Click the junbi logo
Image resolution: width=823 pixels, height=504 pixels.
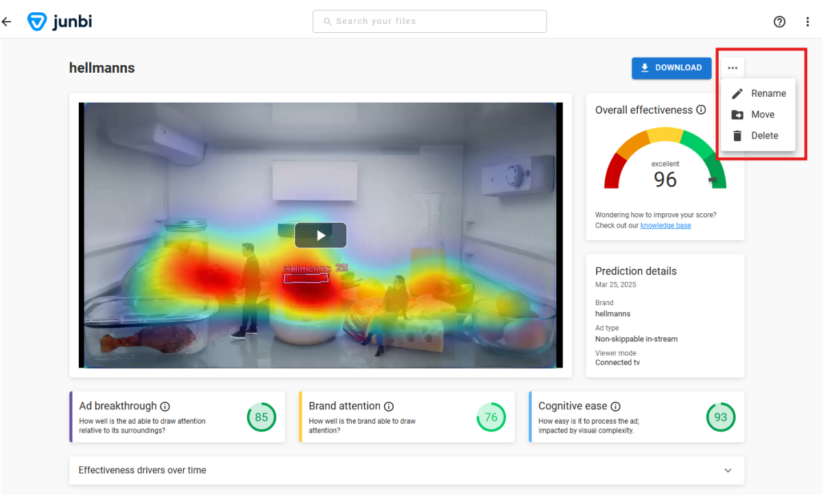(59, 21)
